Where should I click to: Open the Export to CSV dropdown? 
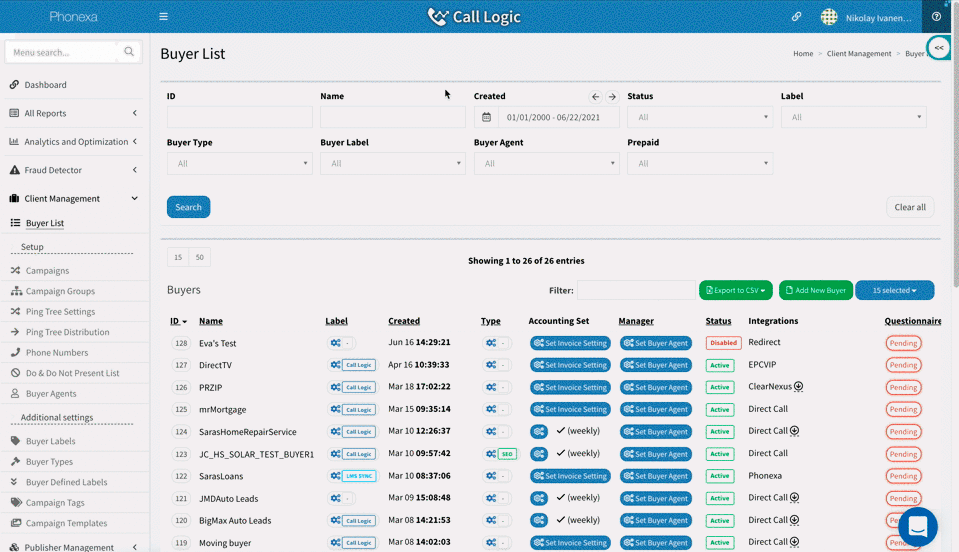pyautogui.click(x=736, y=290)
